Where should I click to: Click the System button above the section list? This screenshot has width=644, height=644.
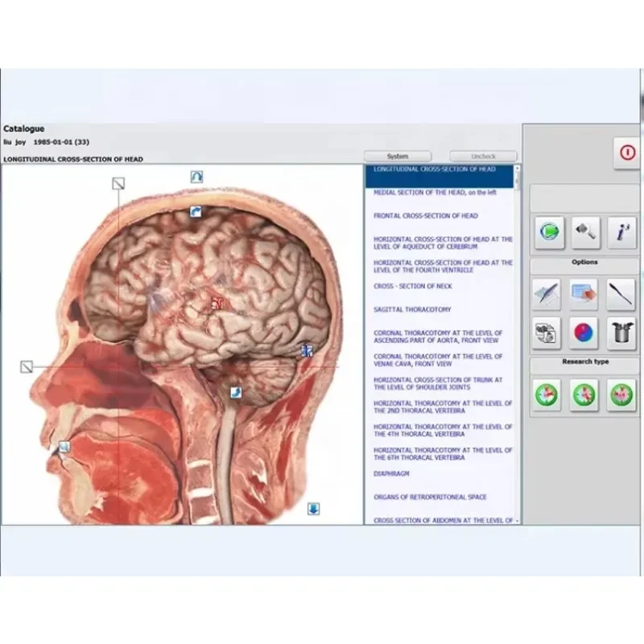(398, 155)
